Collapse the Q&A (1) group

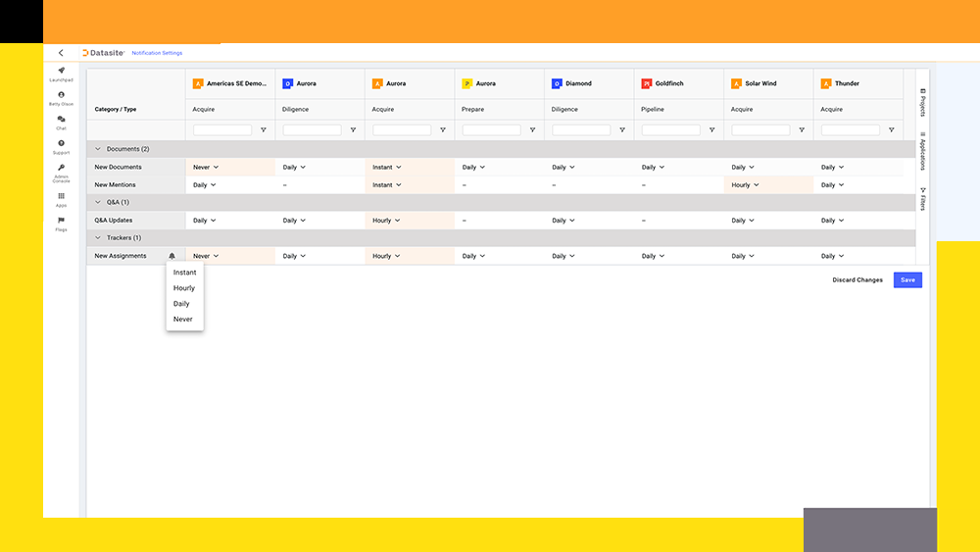[x=97, y=202]
